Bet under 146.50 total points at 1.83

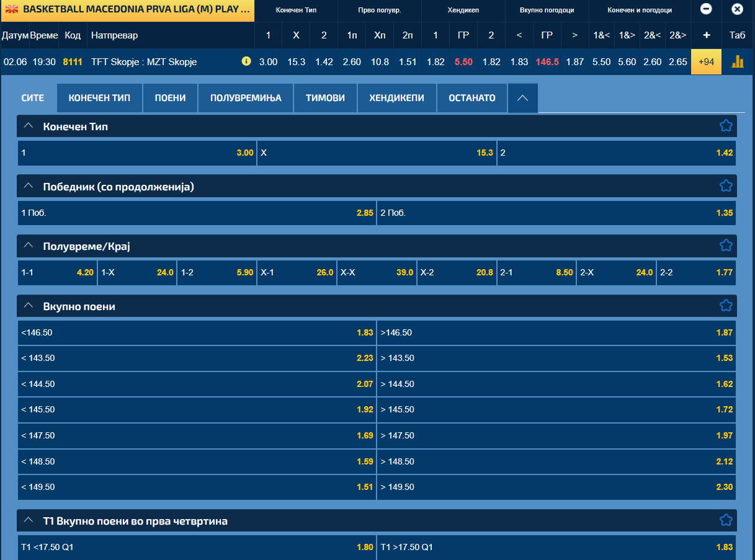[197, 332]
